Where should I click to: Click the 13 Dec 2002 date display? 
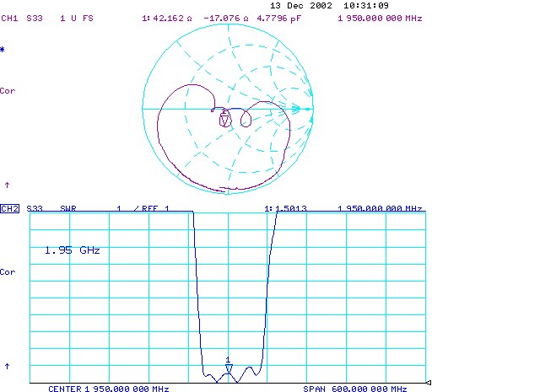click(x=298, y=5)
